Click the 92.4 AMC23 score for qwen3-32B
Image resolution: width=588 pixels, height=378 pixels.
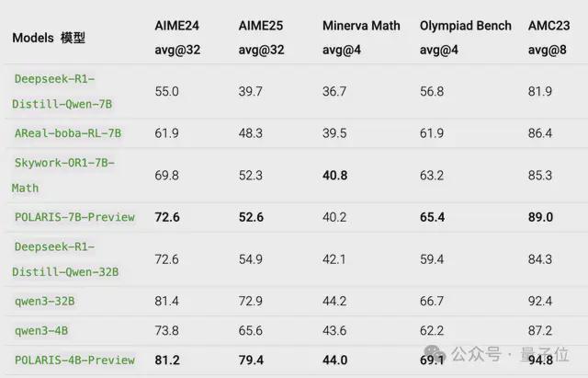pos(540,301)
